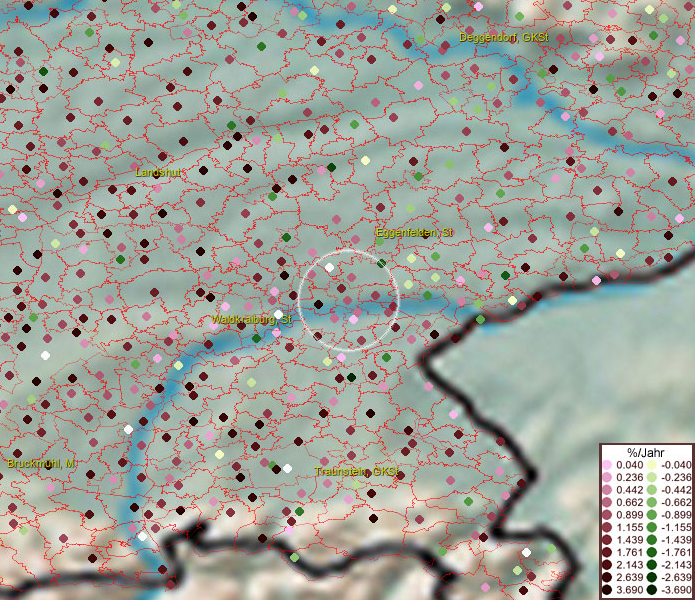Image resolution: width=695 pixels, height=600 pixels.
Task: Select the 2.143 dark red legend swatch
Action: pyautogui.click(x=610, y=566)
